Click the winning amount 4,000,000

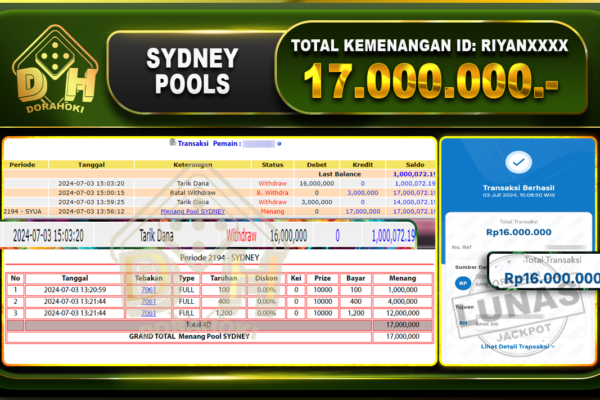pyautogui.click(x=403, y=302)
